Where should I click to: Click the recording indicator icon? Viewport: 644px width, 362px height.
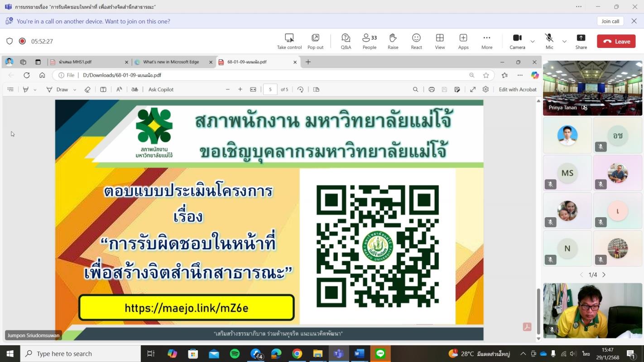click(x=22, y=41)
